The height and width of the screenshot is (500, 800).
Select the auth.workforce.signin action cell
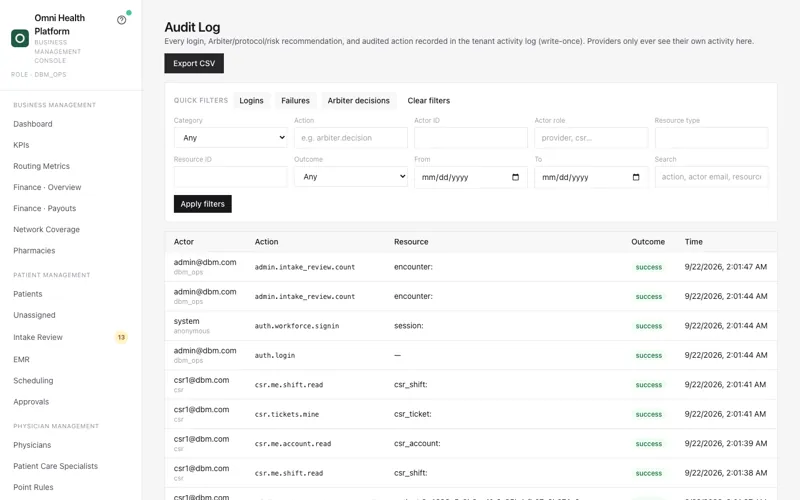coord(297,326)
